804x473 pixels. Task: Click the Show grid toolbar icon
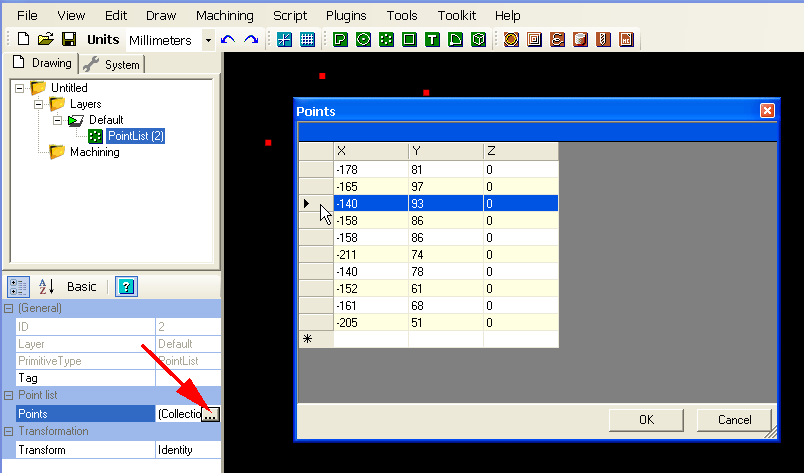[x=308, y=40]
